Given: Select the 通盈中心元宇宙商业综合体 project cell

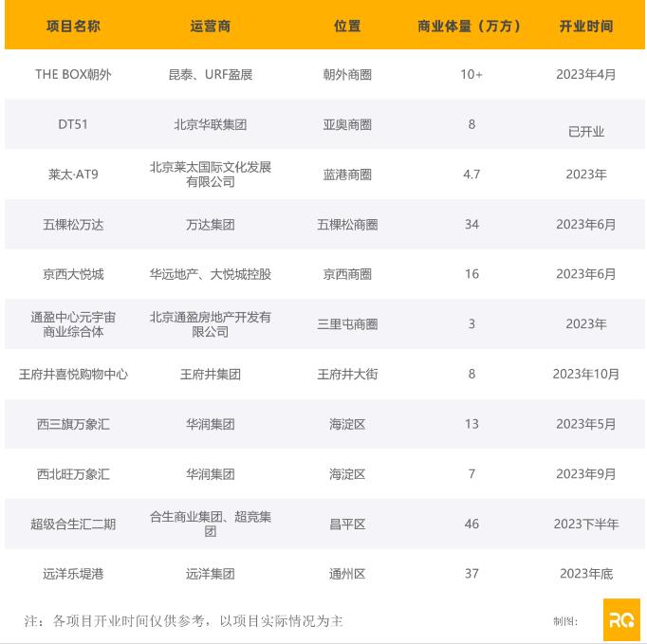Looking at the screenshot, I should click(x=73, y=324).
